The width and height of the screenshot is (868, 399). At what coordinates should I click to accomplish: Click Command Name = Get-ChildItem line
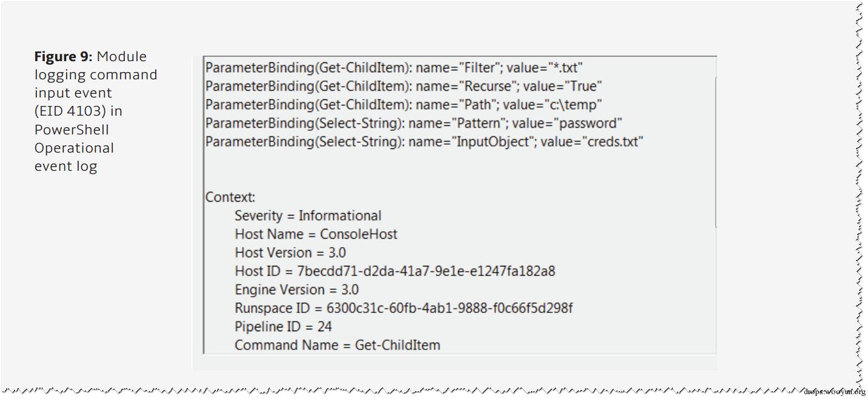[x=337, y=345]
